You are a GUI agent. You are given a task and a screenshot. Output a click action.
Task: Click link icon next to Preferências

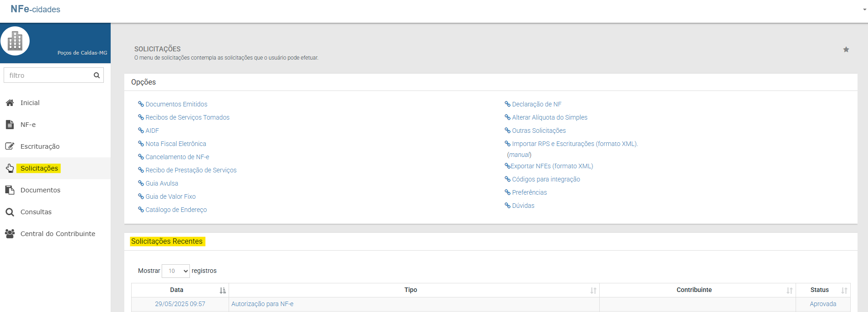(507, 192)
